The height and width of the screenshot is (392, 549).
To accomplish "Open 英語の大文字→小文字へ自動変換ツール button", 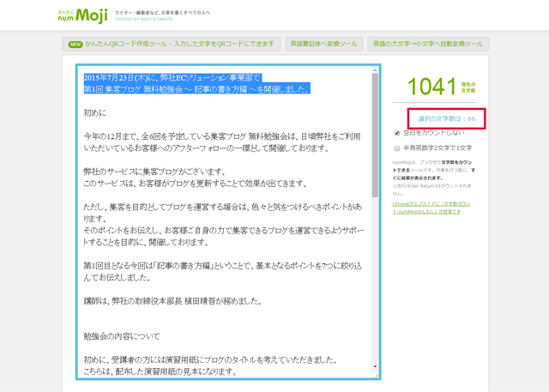I will pyautogui.click(x=428, y=44).
